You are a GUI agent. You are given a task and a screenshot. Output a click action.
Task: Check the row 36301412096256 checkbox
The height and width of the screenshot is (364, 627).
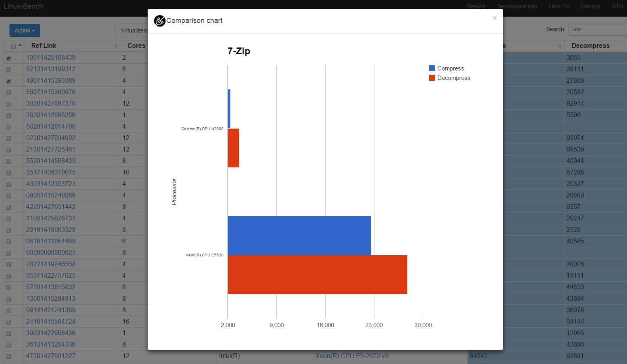point(8,116)
